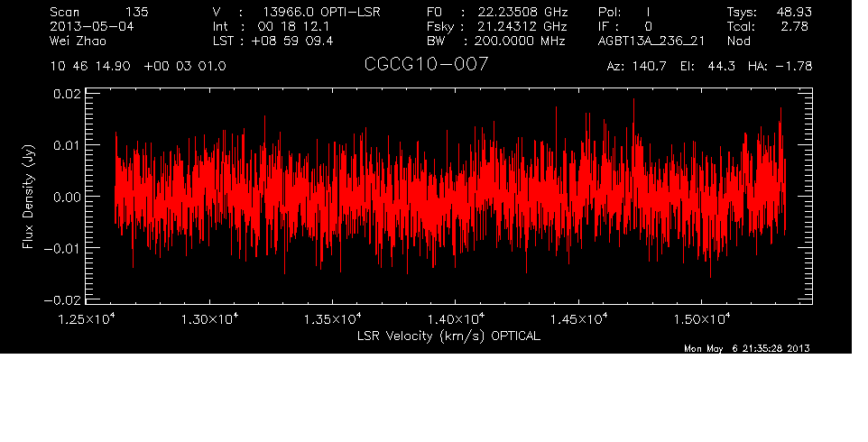Click integration time 00 18 12.1
The image size is (868, 442).
(293, 26)
